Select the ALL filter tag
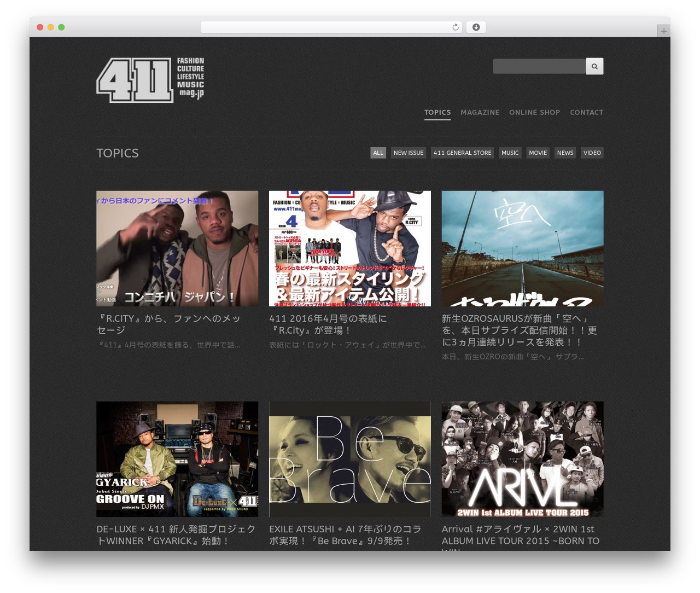This screenshot has height=593, width=700. pyautogui.click(x=378, y=153)
